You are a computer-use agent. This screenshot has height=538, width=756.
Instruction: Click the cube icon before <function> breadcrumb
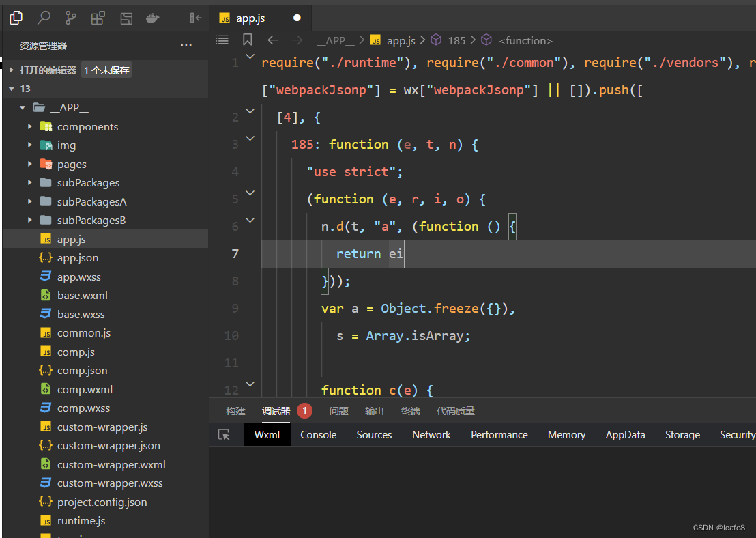(486, 40)
